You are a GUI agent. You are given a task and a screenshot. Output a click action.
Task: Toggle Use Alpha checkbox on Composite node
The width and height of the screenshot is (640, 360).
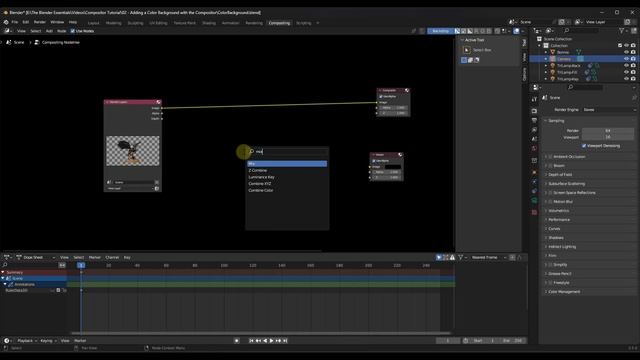tap(381, 97)
